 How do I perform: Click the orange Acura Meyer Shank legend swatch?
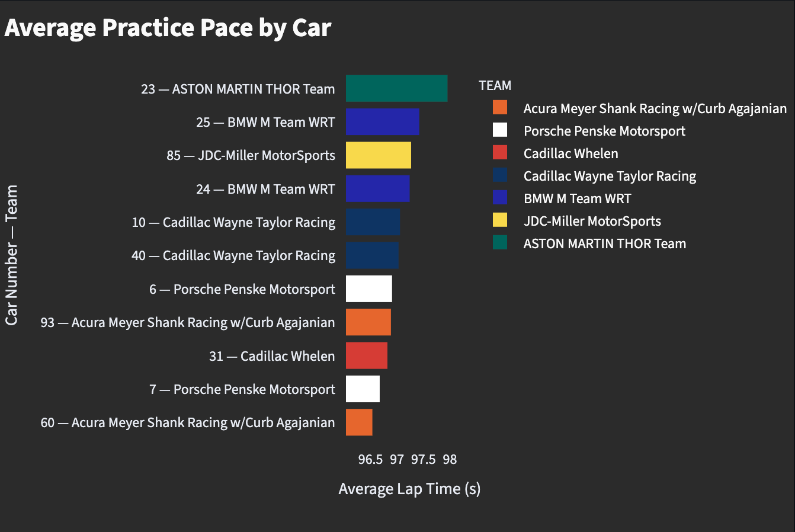(x=499, y=108)
